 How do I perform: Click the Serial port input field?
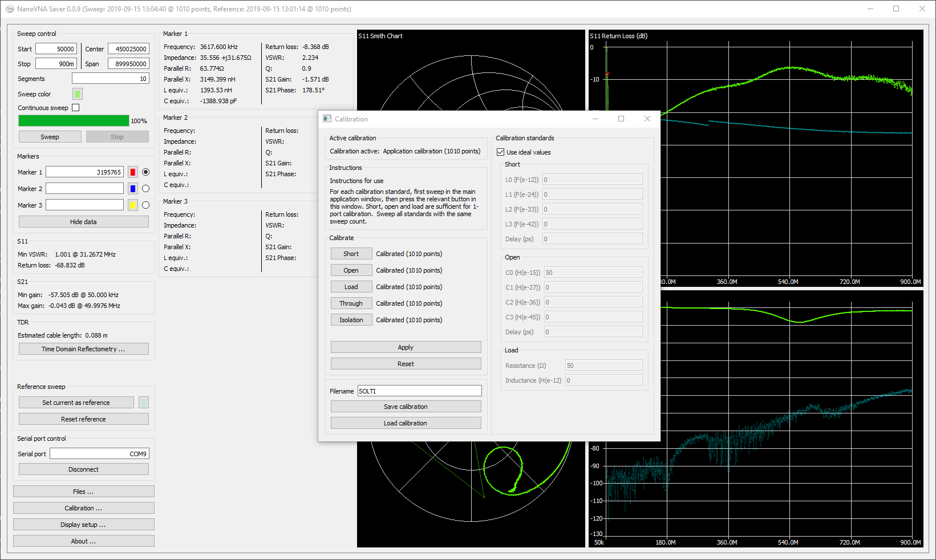point(99,454)
